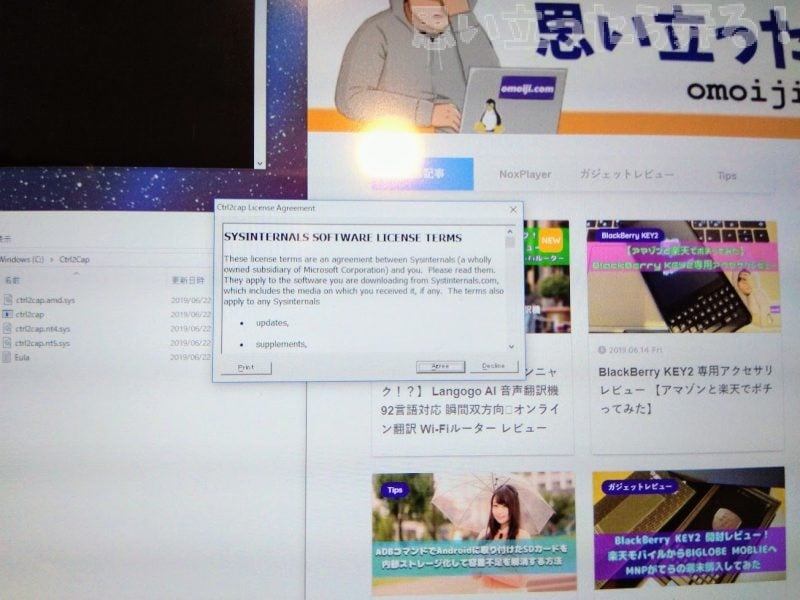Click BlackBerry KEY2 tag badge on thumbnail

[x=630, y=236]
